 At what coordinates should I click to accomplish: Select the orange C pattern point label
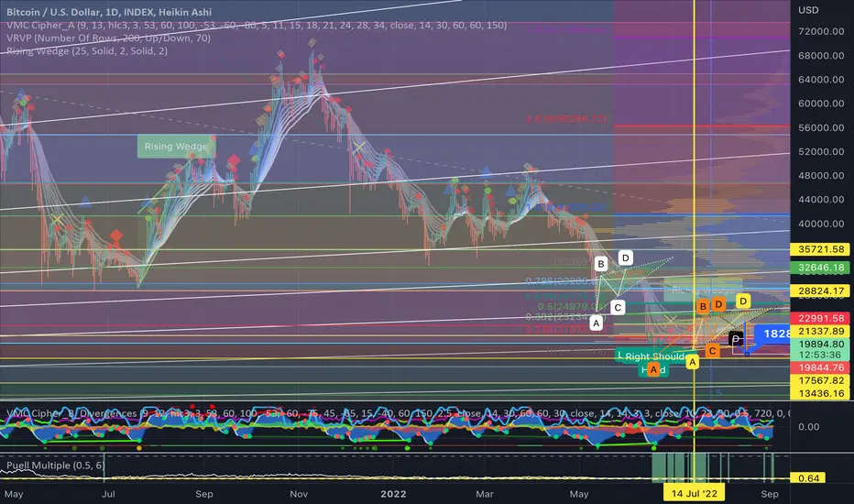[x=712, y=351]
